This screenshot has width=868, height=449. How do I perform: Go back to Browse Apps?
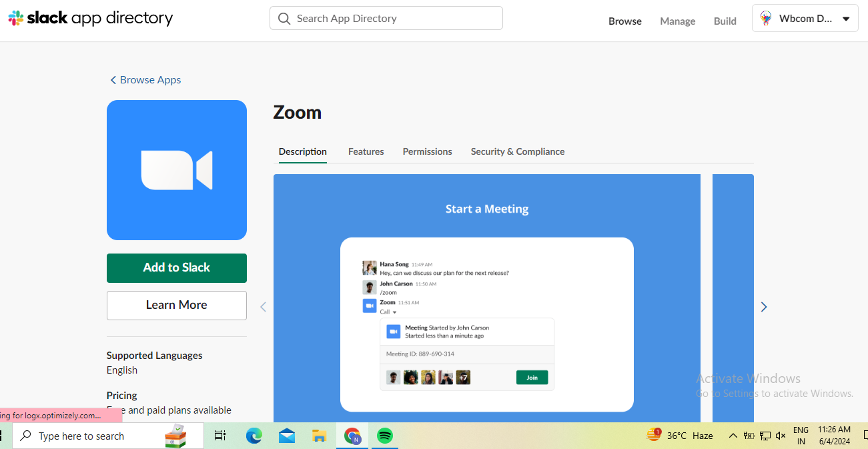145,79
